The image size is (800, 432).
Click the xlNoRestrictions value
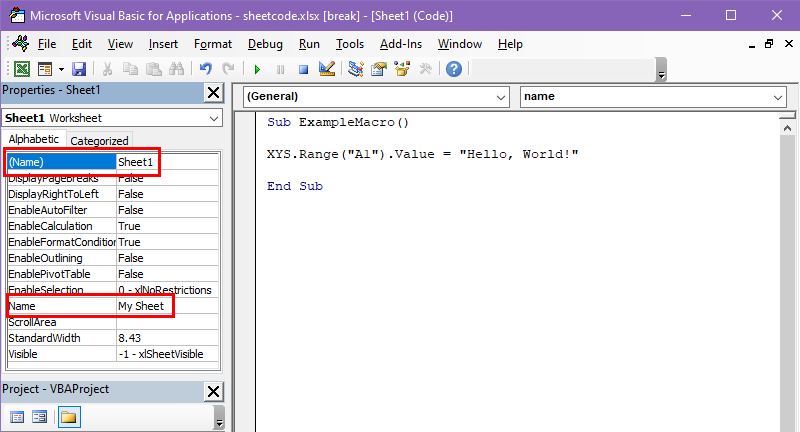[167, 290]
